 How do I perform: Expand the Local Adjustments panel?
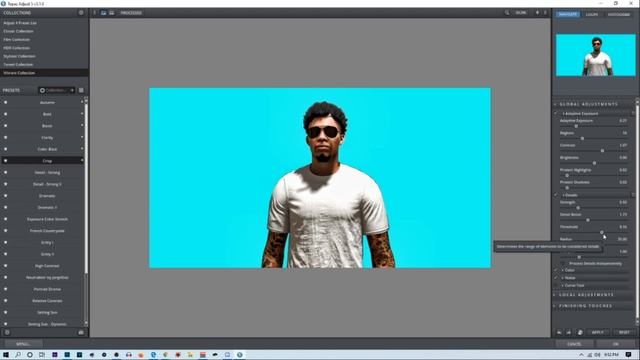click(x=555, y=295)
